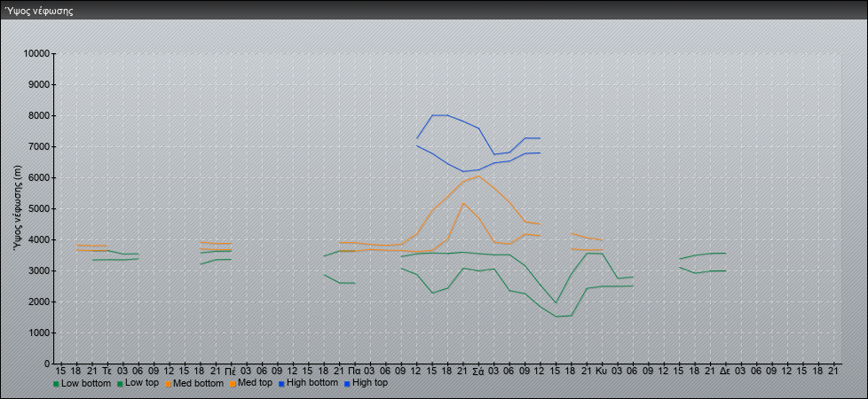Click the 3000 y-axis value

[x=39, y=270]
